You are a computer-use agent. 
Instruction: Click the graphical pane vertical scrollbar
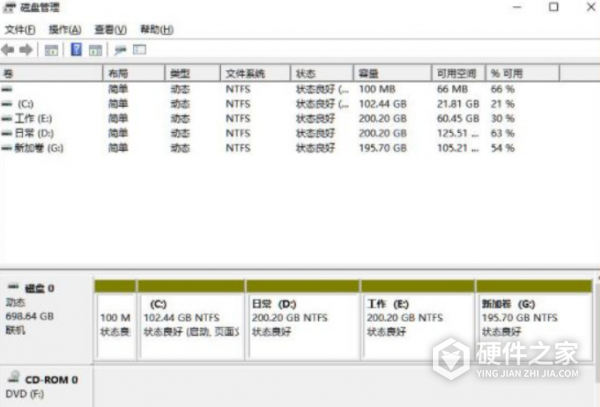[597, 339]
